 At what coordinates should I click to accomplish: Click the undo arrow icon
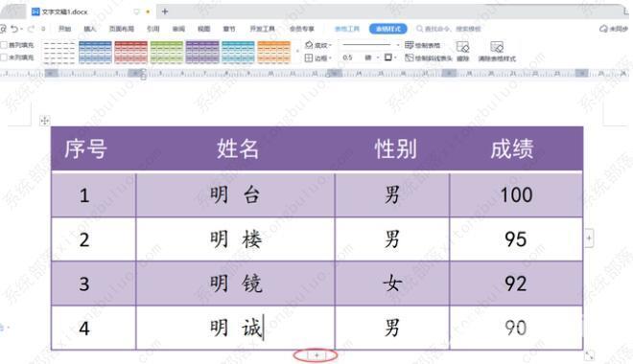coord(14,29)
